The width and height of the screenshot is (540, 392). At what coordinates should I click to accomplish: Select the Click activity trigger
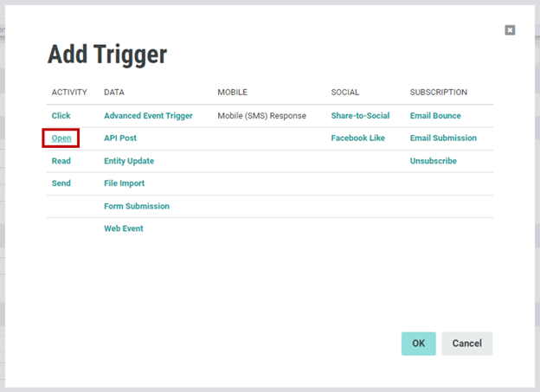61,116
